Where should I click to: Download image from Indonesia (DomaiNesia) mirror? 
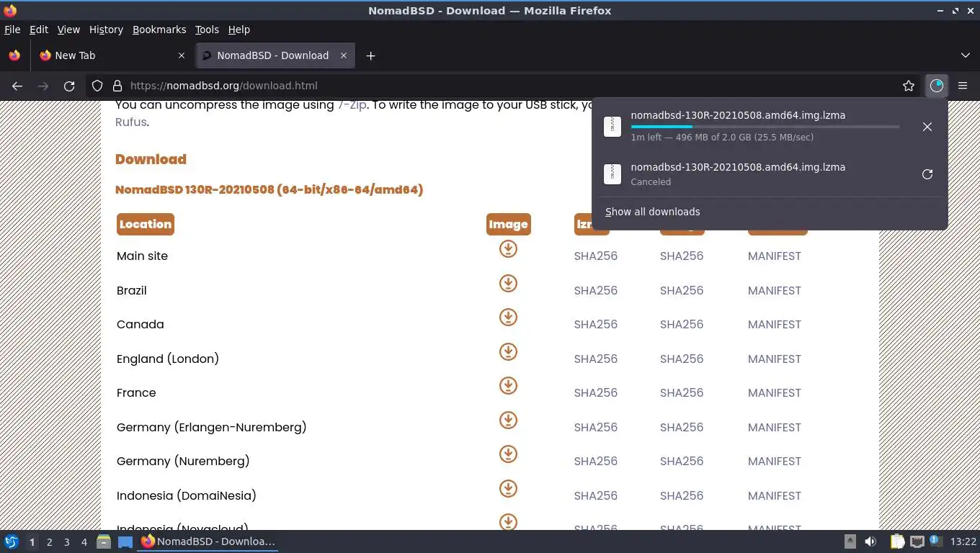pyautogui.click(x=508, y=488)
